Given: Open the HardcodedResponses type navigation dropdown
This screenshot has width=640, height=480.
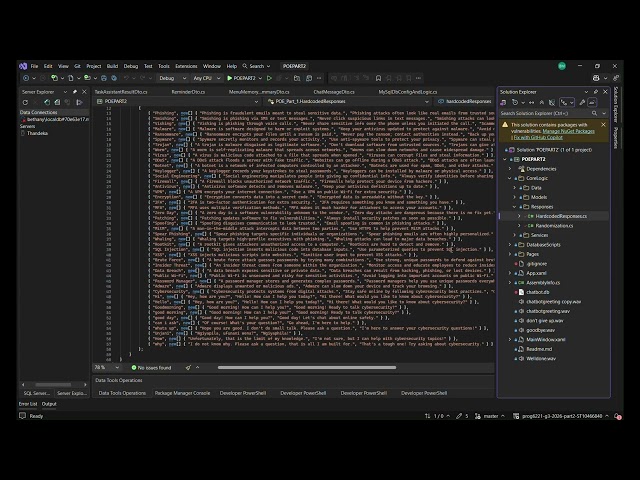Looking at the screenshot, I should [348, 101].
